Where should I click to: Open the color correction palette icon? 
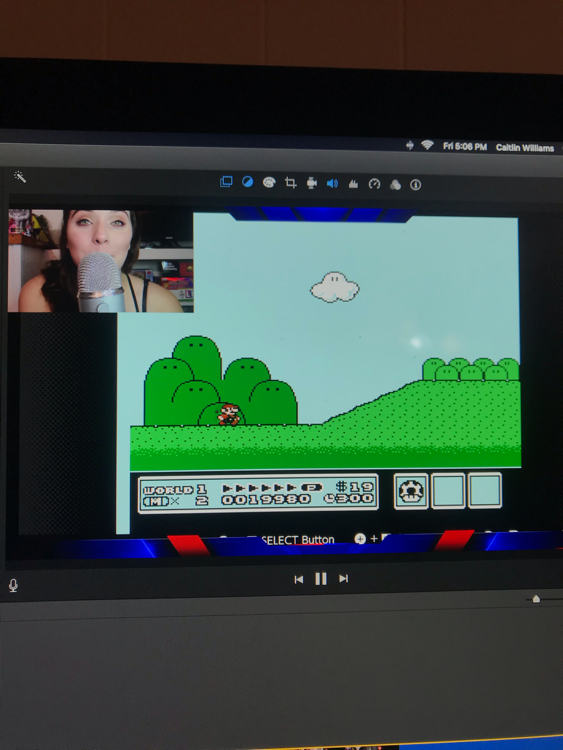point(269,182)
